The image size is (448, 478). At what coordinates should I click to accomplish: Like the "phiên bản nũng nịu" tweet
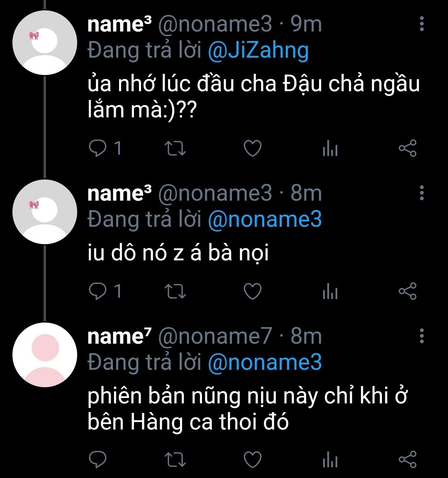point(252,459)
